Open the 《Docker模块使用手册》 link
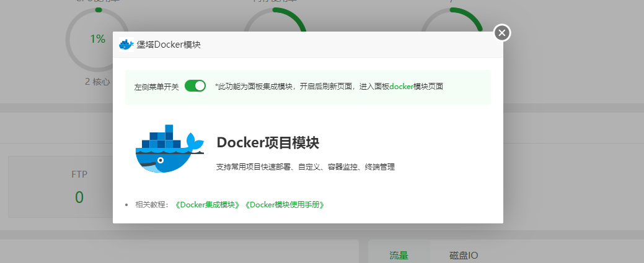Viewport: 644px width, 263px height. [285, 205]
